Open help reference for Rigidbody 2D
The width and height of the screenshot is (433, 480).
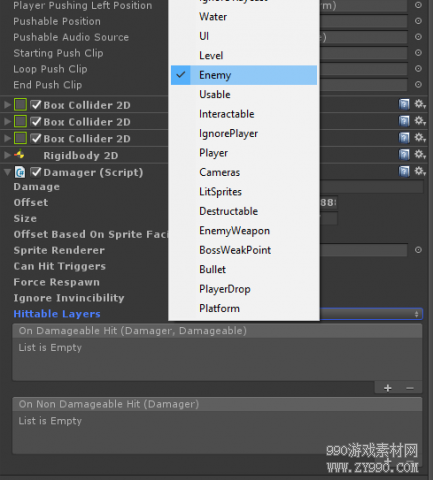click(404, 155)
